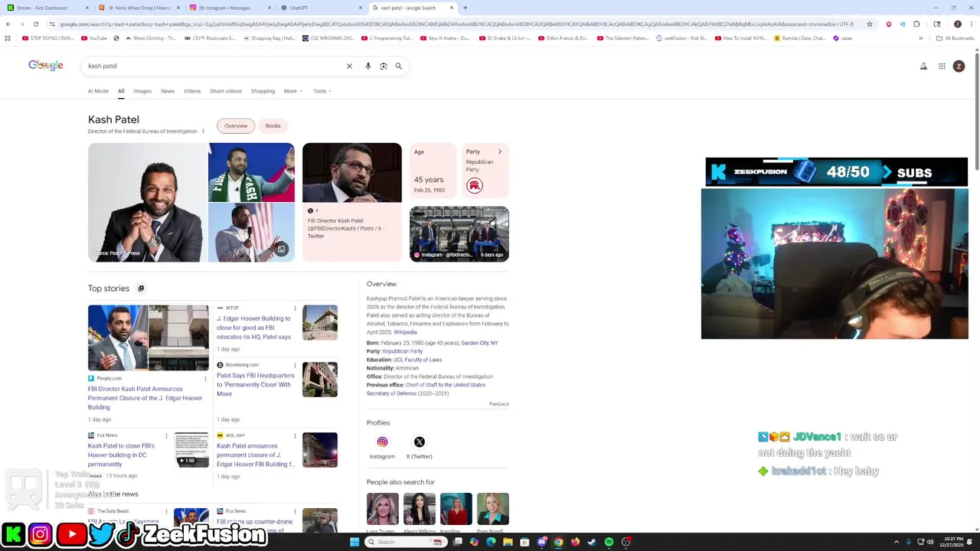980x551 pixels.
Task: Open the Chrome extensions puzzle icon
Action: click(x=916, y=24)
